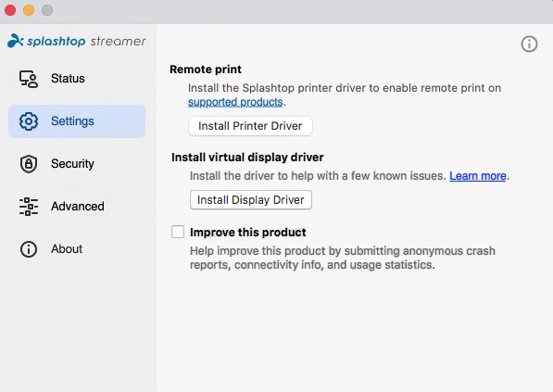Click the anonymous crash reports description text
Viewport: 553px width, 392px height.
click(343, 258)
